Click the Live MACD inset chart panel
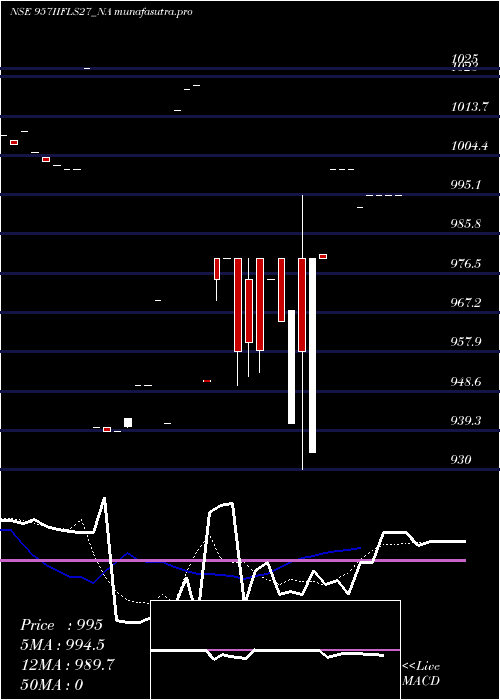500x700 pixels. tap(275, 650)
